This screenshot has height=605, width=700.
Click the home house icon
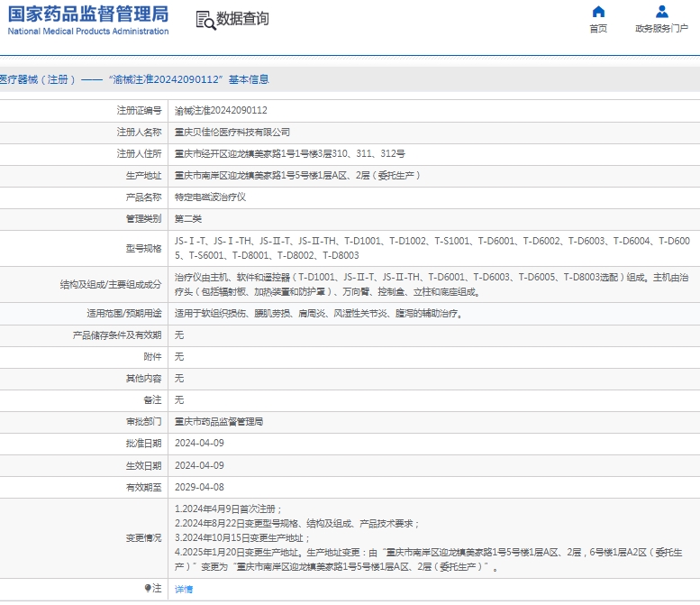tap(598, 12)
